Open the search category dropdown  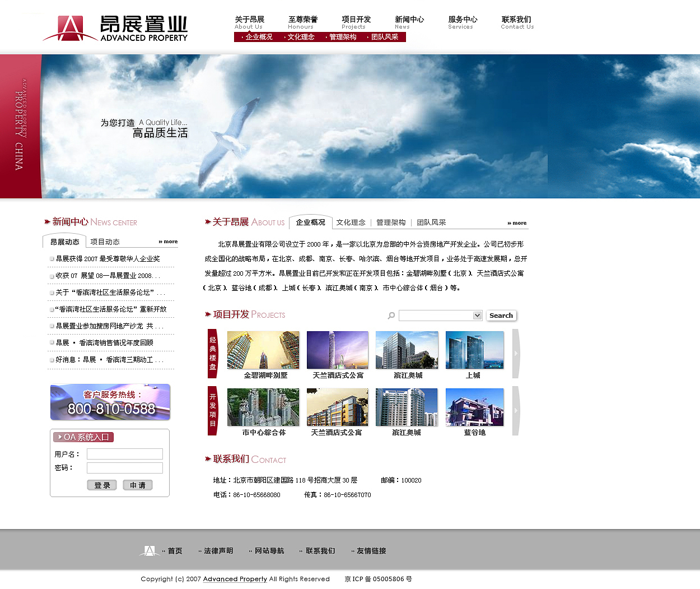(440, 316)
